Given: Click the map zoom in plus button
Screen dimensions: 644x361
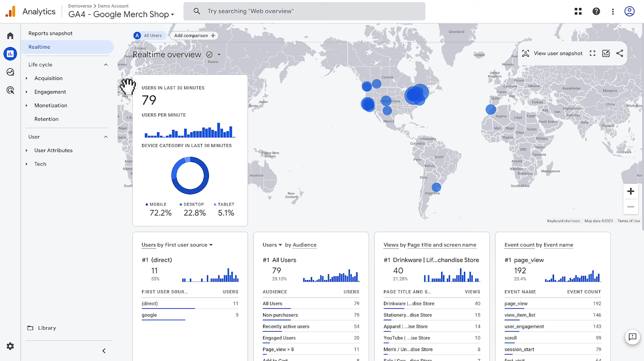Looking at the screenshot, I should (631, 192).
